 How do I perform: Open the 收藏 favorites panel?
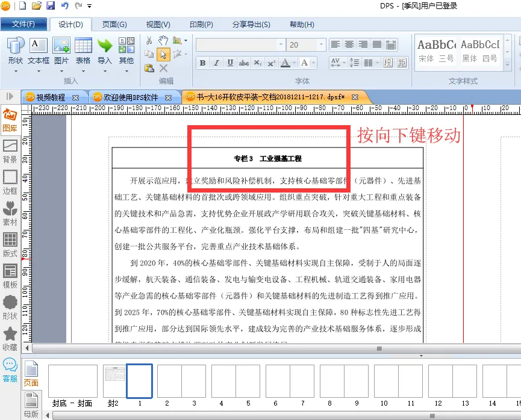click(10, 339)
